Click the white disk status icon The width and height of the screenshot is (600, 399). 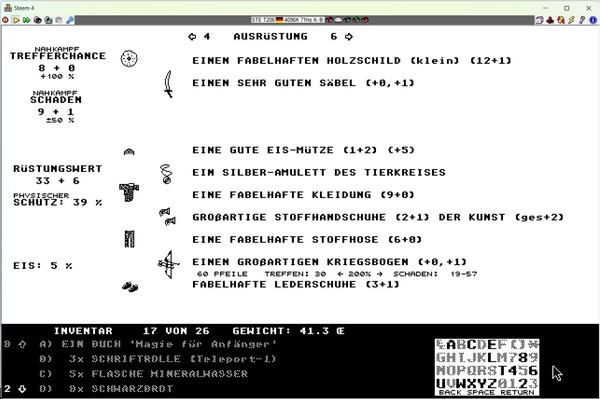(x=338, y=20)
